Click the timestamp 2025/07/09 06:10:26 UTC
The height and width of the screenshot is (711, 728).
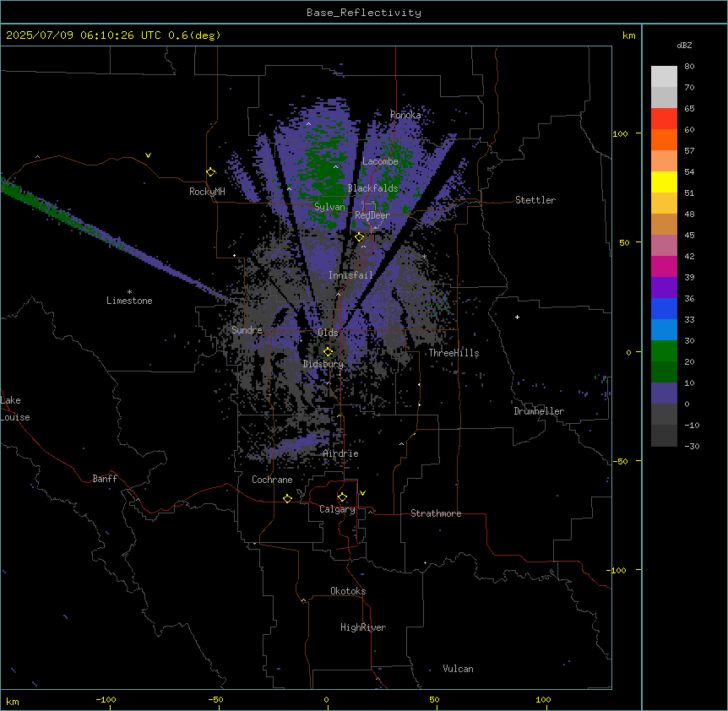point(84,35)
